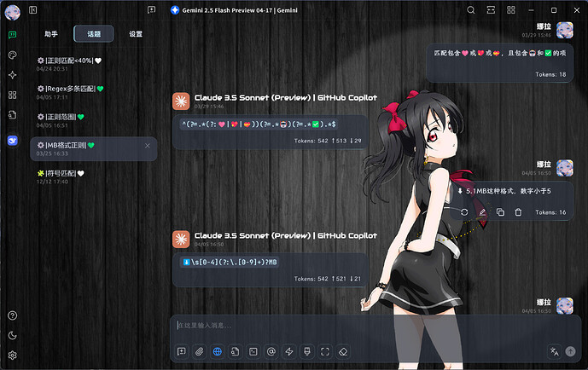Screen dimensions: 588x370
Task: Open the painting palette page
Action: 13,55
